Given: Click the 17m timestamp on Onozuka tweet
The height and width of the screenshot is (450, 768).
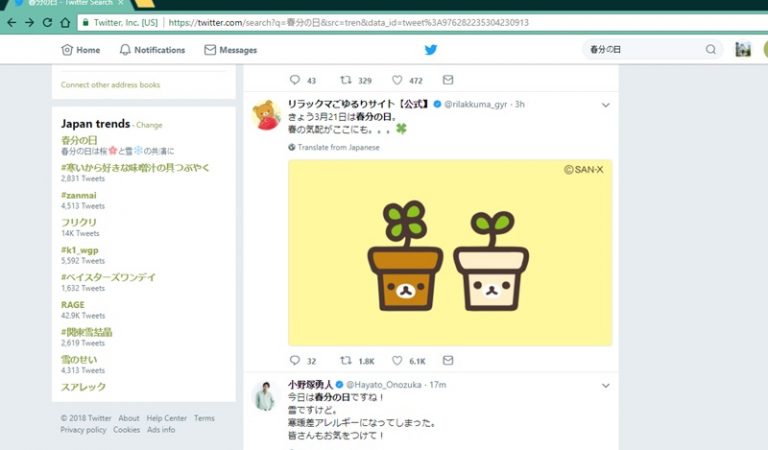Looking at the screenshot, I should click(438, 385).
